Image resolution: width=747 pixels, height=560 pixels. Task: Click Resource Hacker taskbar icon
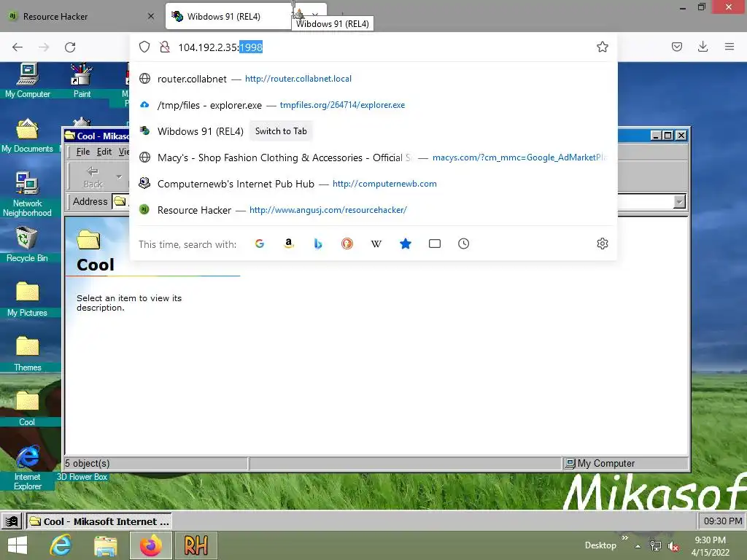(x=196, y=545)
